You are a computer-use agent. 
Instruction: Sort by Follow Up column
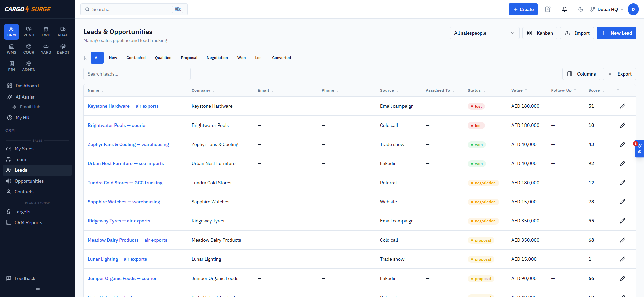coord(563,90)
